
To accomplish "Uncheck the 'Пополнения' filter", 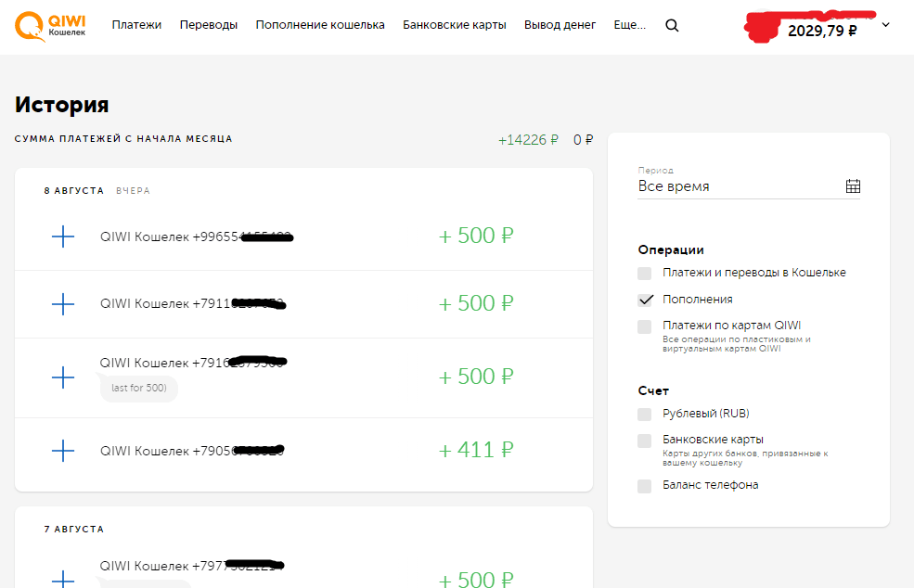I will click(645, 300).
